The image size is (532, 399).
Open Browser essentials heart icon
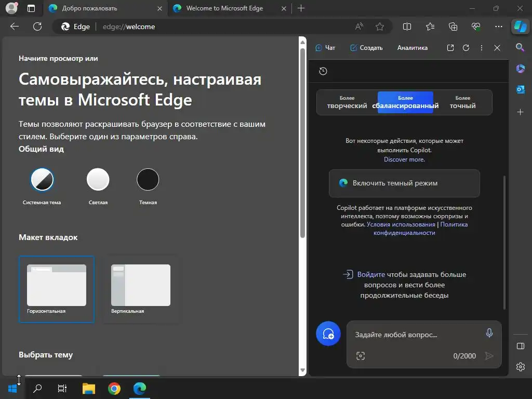point(476,26)
